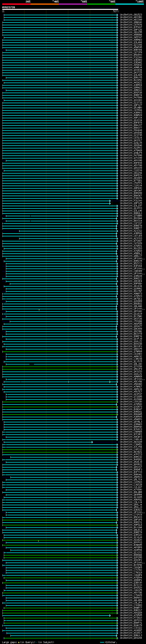This screenshot has height=644, width=146.
Task: Select label UniRef100_Q43725
Action: click(131, 72)
